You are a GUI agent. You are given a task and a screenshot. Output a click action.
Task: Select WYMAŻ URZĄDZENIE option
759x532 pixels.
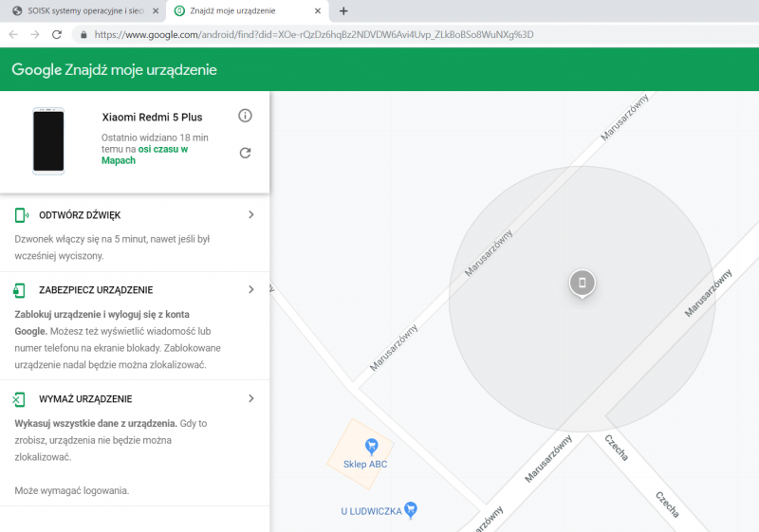point(85,399)
